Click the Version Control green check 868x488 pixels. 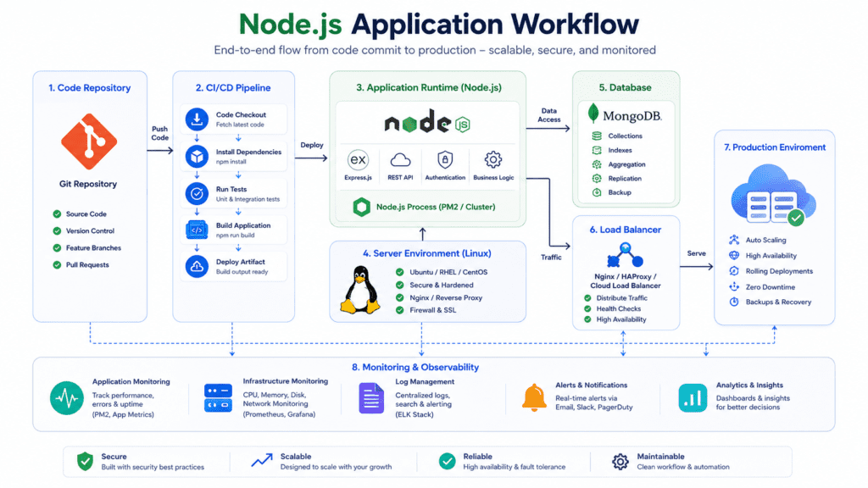point(57,230)
